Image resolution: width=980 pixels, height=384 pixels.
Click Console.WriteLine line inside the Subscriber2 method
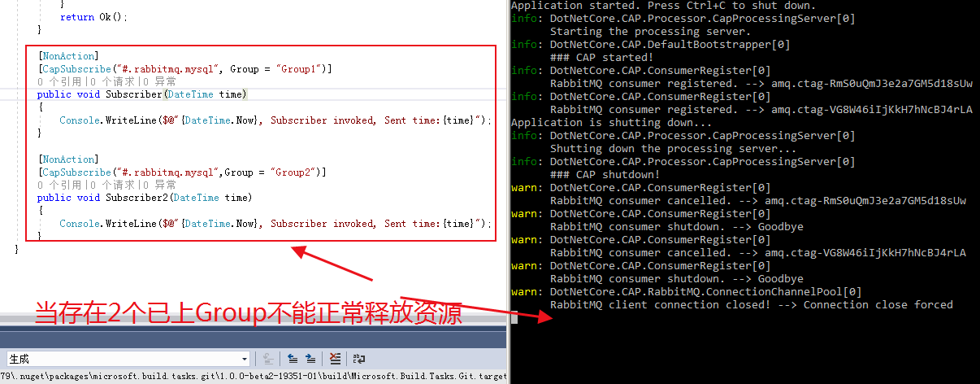pos(275,224)
